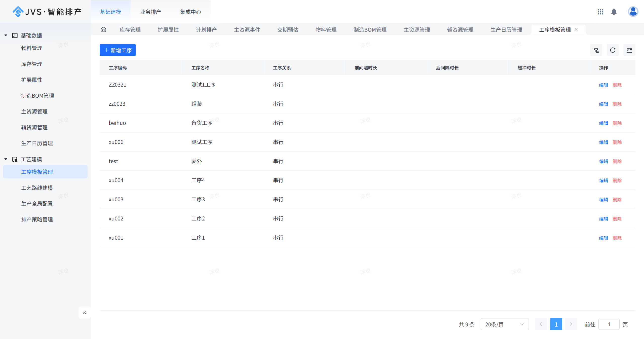Click the notification bell icon
Viewport: 644px width, 339px height.
[614, 12]
